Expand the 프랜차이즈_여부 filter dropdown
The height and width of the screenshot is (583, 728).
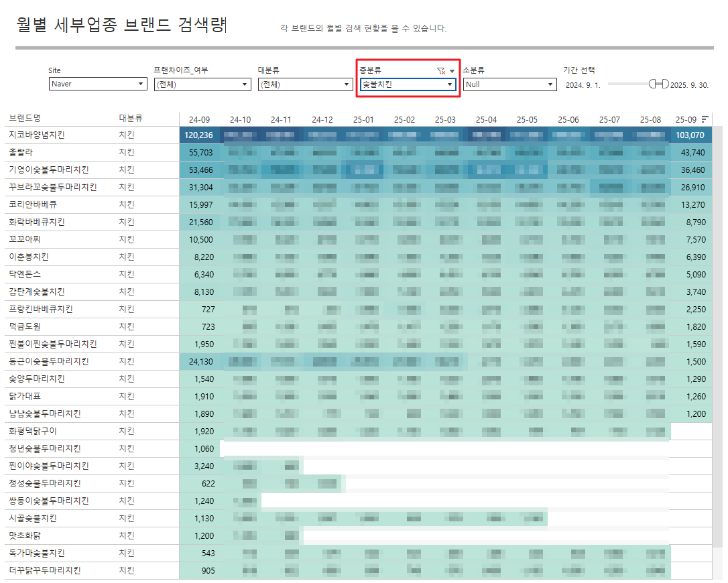click(x=202, y=84)
